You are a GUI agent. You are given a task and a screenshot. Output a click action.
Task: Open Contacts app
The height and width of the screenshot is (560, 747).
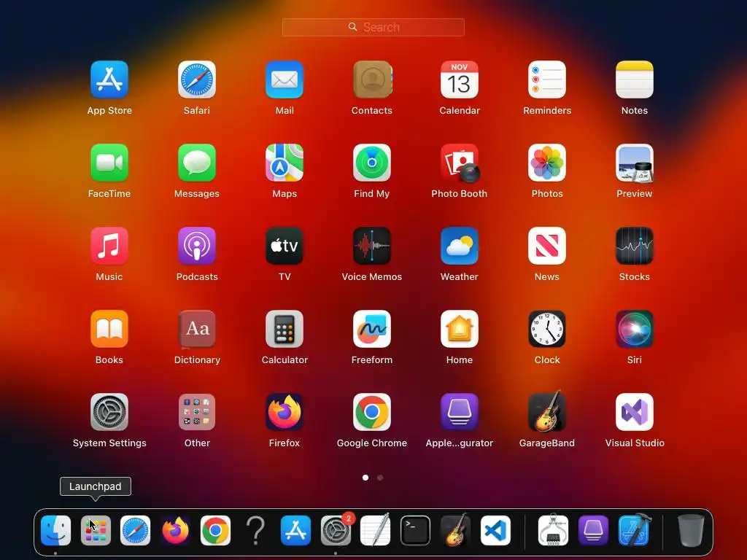[x=372, y=79]
